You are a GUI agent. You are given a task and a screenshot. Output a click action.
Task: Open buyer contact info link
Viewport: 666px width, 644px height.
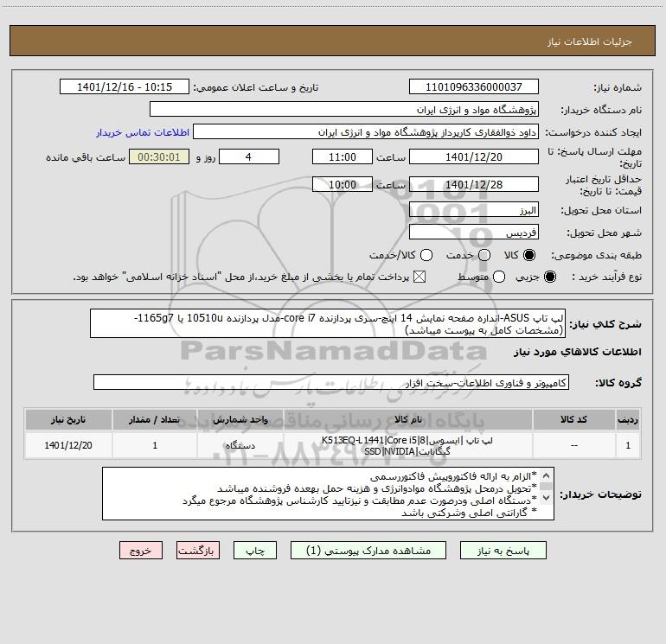[143, 132]
